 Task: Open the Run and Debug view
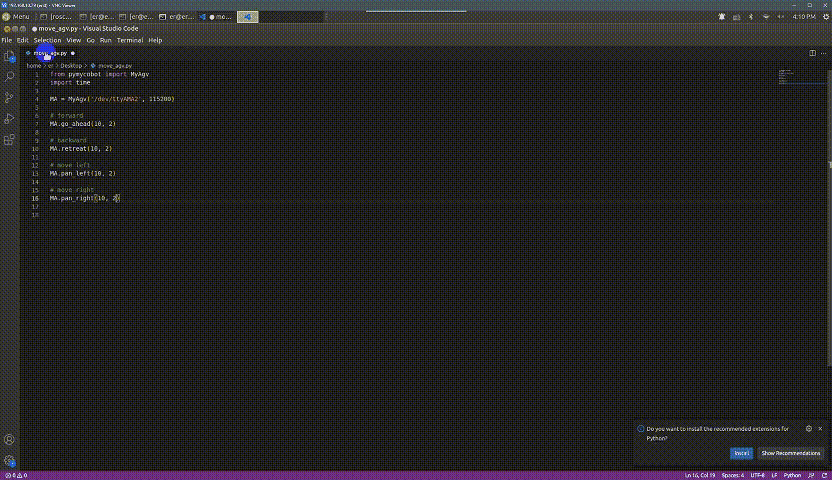click(x=9, y=119)
